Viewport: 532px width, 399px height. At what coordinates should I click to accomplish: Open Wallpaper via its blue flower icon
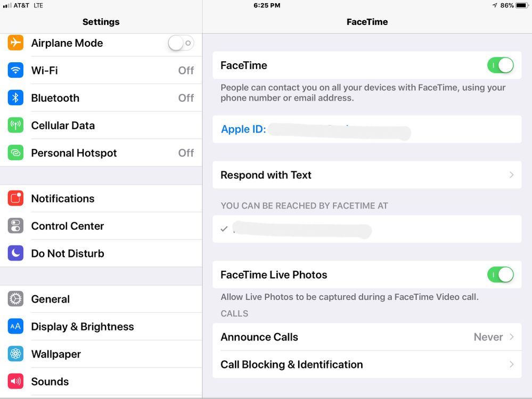click(x=15, y=354)
